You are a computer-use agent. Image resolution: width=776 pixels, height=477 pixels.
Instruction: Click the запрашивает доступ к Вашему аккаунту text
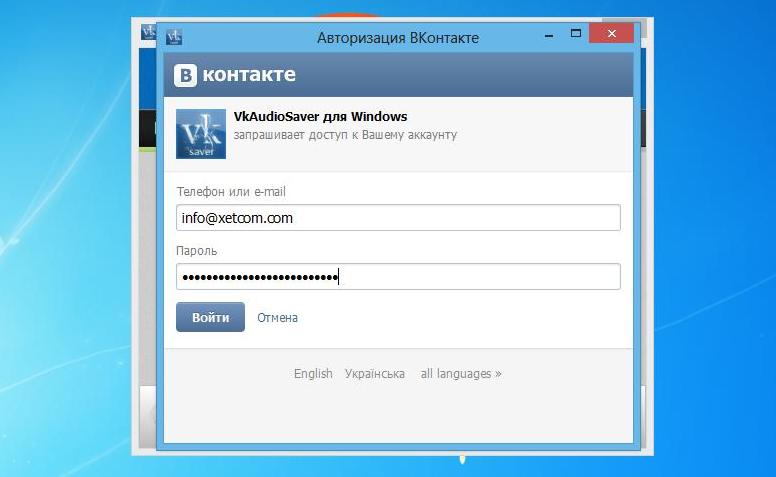pyautogui.click(x=345, y=135)
